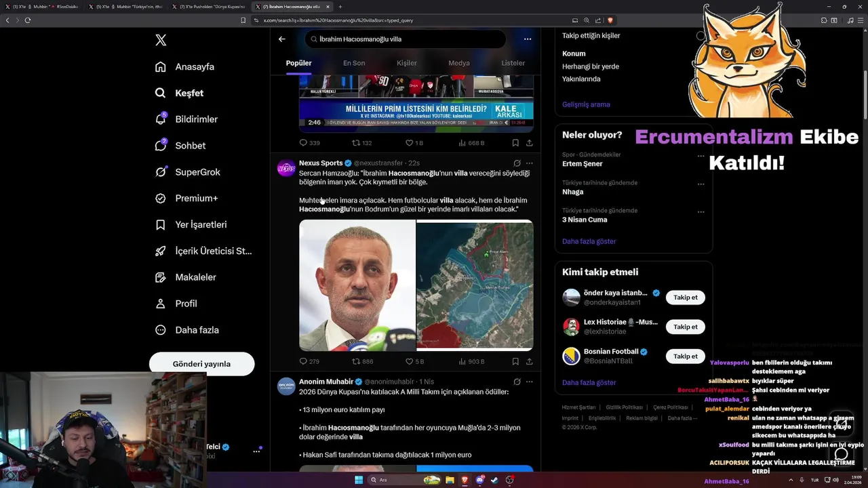Image resolution: width=868 pixels, height=488 pixels.
Task: Click Grok icon on Nexus Sports post
Action: (517, 163)
